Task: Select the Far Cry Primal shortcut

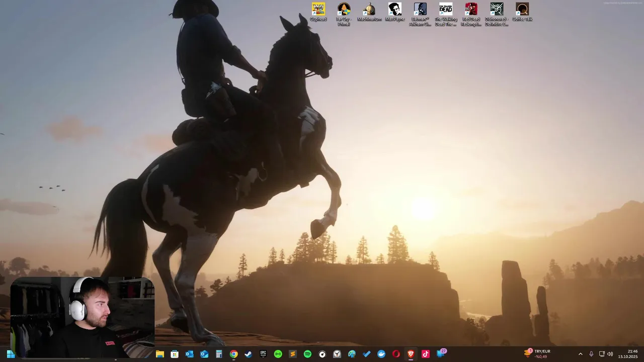Action: point(344,14)
